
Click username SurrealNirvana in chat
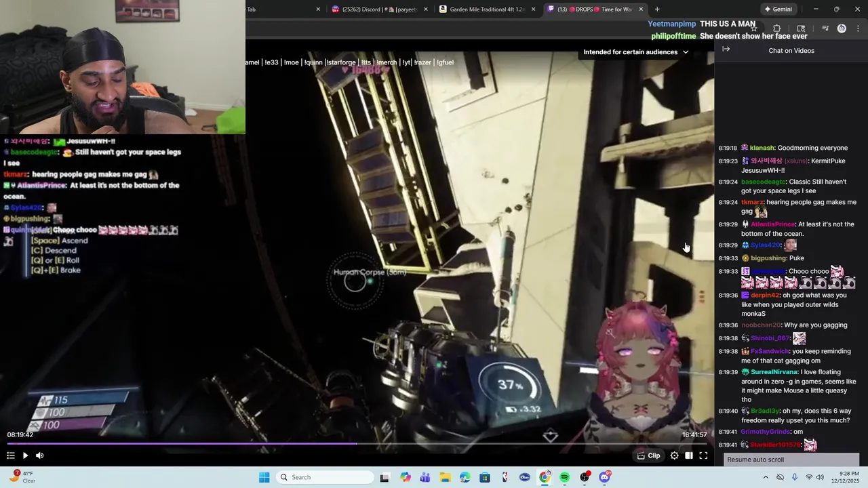774,372
